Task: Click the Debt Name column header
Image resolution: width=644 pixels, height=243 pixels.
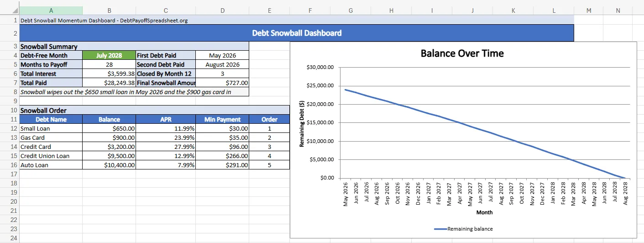Action: 51,119
